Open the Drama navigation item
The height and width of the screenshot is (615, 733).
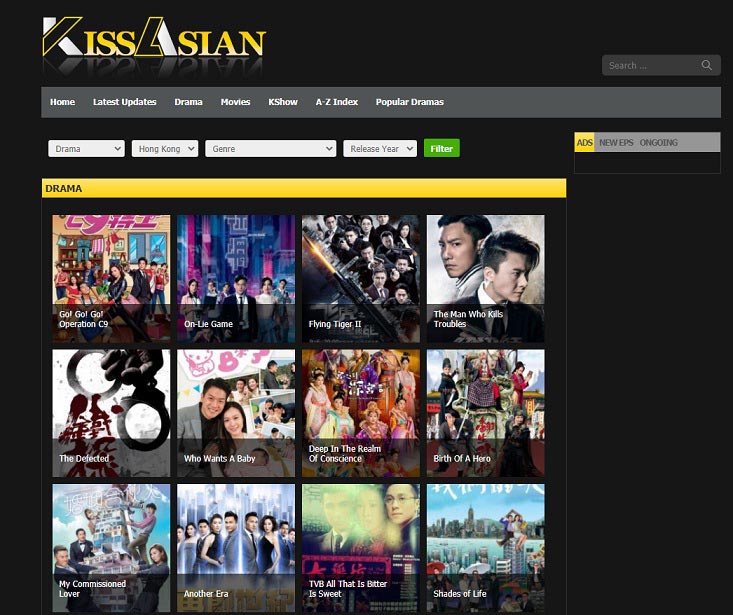[188, 102]
